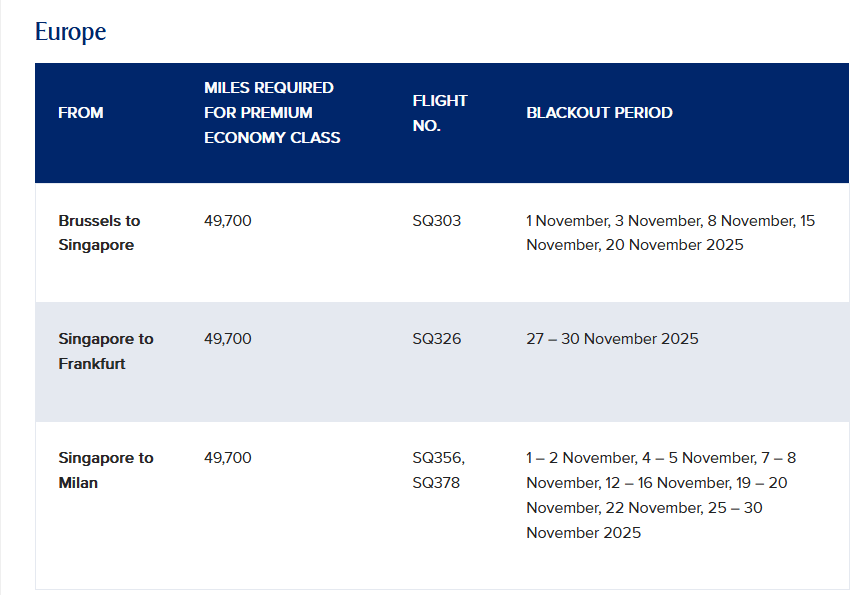This screenshot has height=595, width=868.
Task: Click flight number SQ378
Action: (x=436, y=483)
